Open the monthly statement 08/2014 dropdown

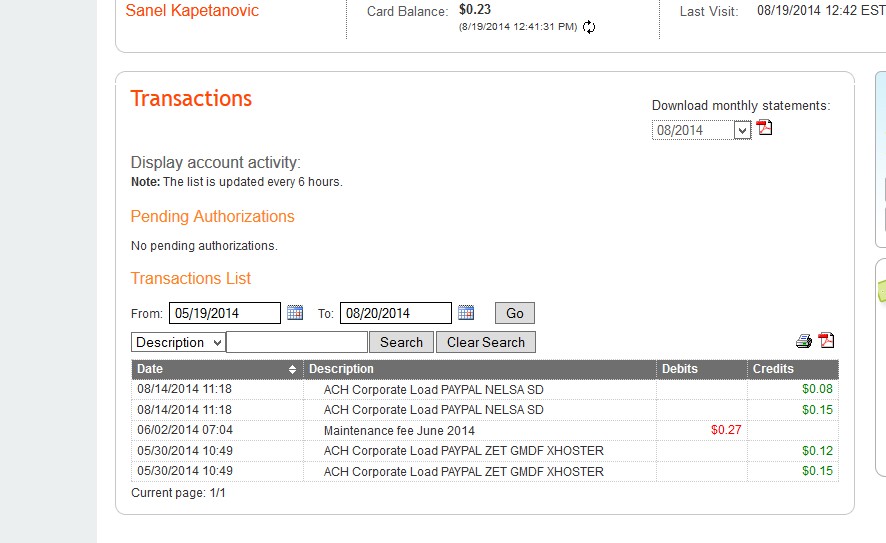click(x=741, y=130)
